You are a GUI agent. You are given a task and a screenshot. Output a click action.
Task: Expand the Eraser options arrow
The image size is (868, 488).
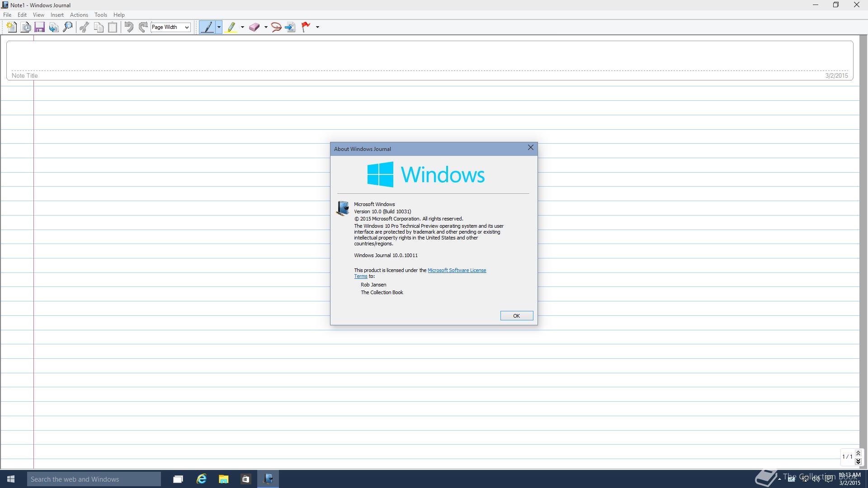(x=265, y=27)
